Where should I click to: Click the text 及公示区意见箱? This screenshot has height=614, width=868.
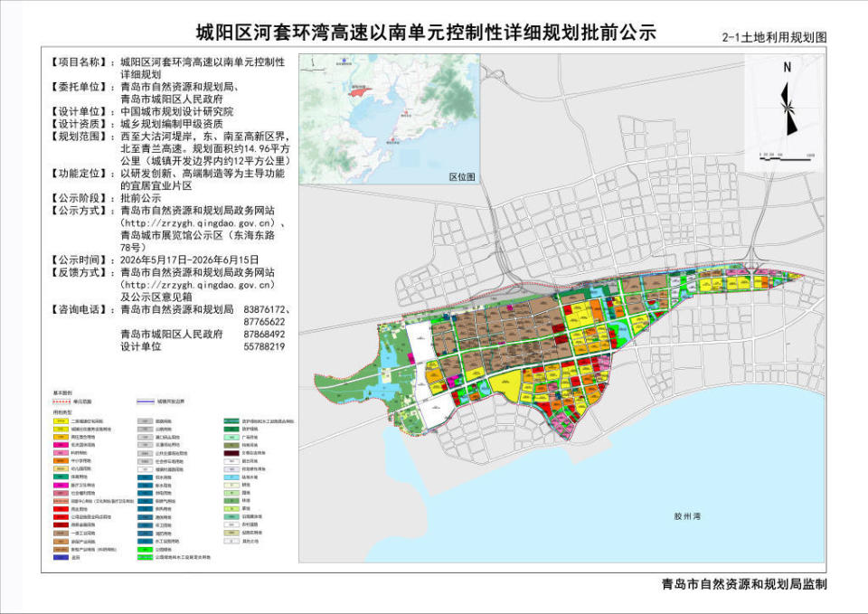(156, 297)
